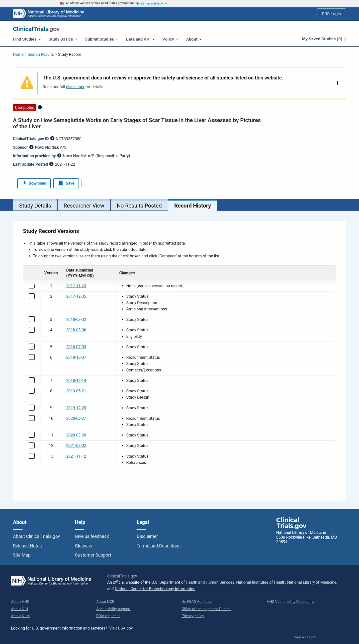Open version submitted 2020-03-27
Screen dimensions: 359x644
coord(76,418)
